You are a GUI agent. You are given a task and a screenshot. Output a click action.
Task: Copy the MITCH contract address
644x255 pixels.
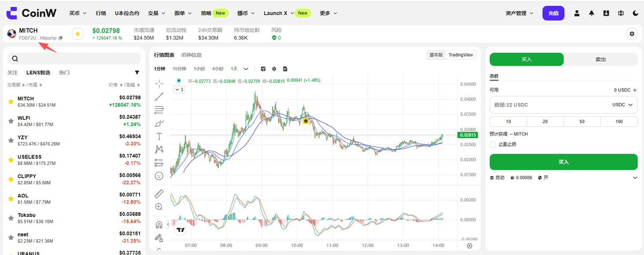coord(60,38)
